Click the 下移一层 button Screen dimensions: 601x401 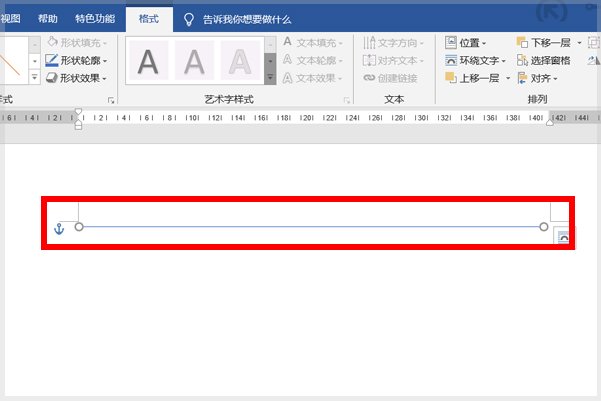click(544, 42)
